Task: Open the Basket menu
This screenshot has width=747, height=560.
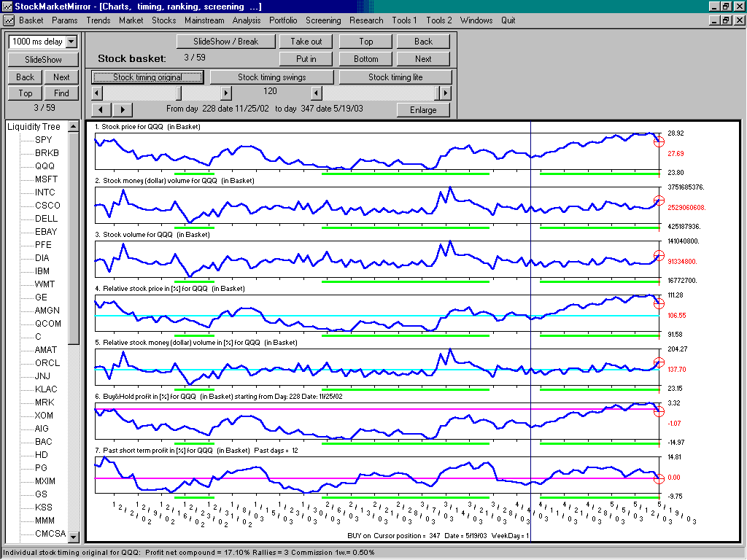Action: pyautogui.click(x=31, y=20)
